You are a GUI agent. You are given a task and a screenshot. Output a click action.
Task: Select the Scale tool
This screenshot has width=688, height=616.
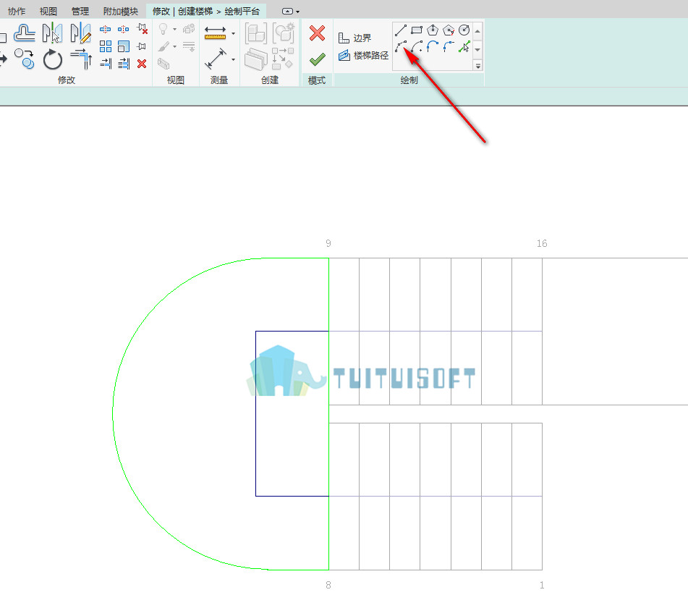124,46
